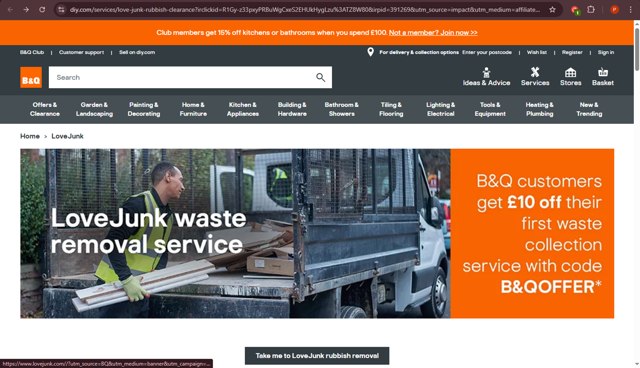Open Tiling & Flooring menu
Viewport: 640px width, 368px height.
pos(391,109)
